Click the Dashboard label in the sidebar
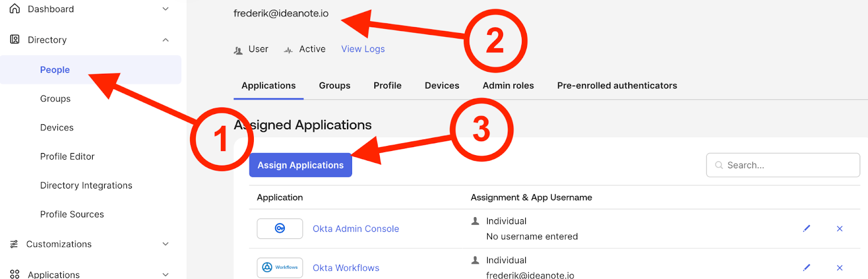 click(x=51, y=9)
